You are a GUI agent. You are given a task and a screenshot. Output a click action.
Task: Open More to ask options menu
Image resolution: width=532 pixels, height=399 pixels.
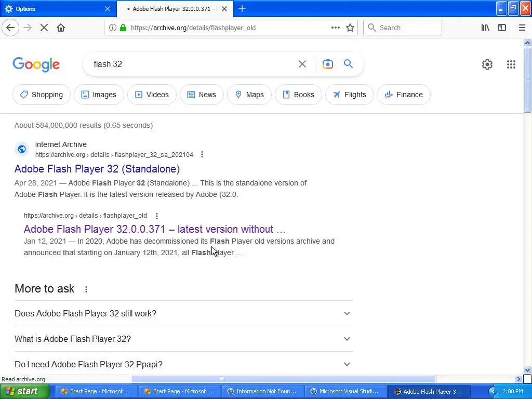tap(86, 289)
